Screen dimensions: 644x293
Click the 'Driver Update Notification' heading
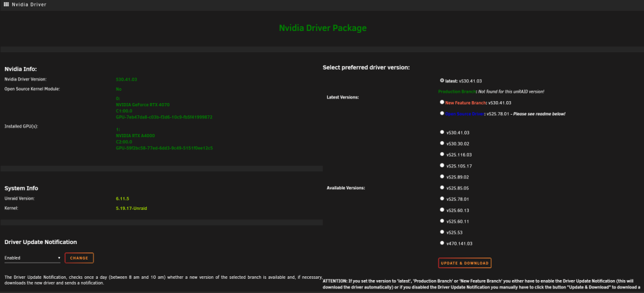pos(41,242)
